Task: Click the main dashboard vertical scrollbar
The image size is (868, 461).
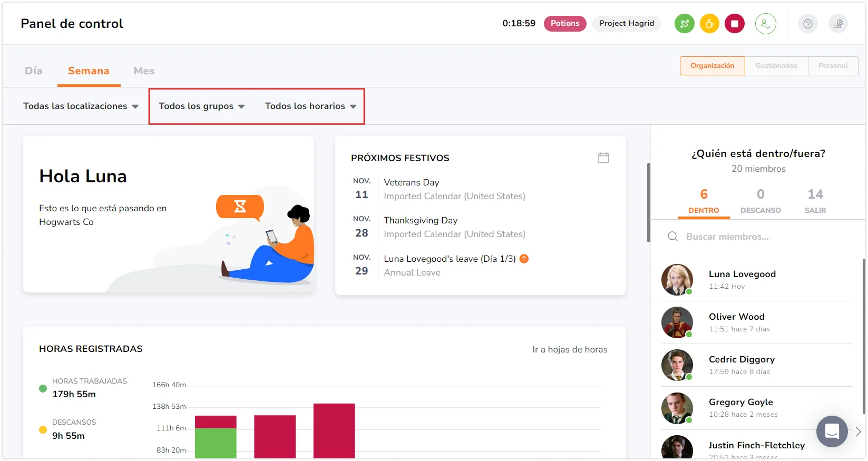Action: pyautogui.click(x=649, y=203)
